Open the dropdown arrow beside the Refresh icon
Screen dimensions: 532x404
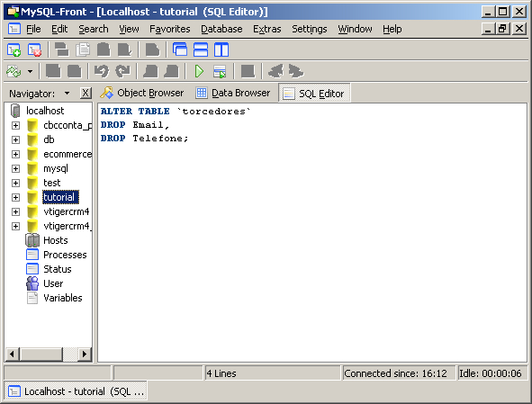[31, 72]
